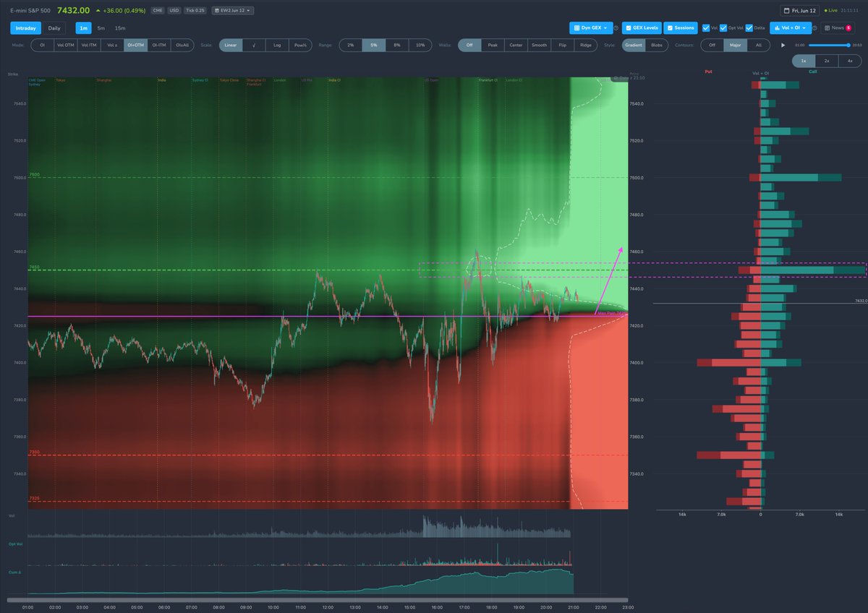
Task: Set walls to Center
Action: click(x=516, y=45)
